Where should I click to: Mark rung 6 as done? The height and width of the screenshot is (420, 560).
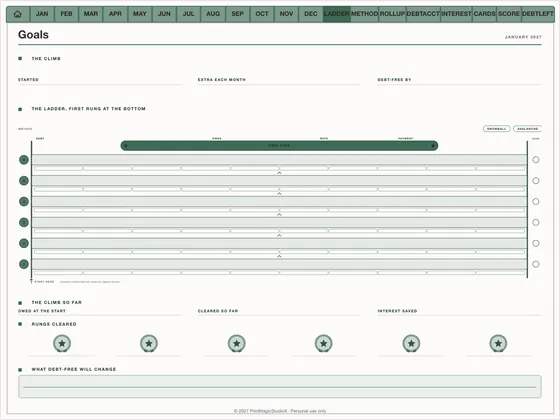[536, 160]
